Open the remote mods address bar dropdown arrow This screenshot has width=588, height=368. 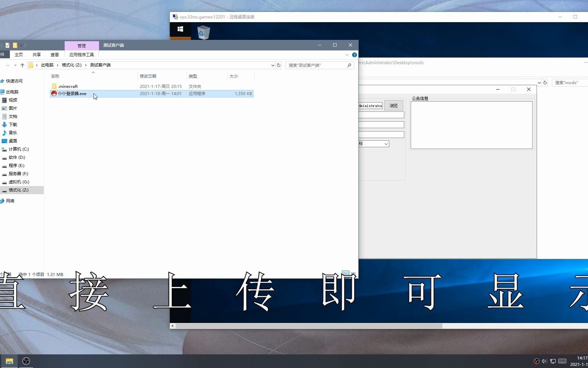point(539,83)
